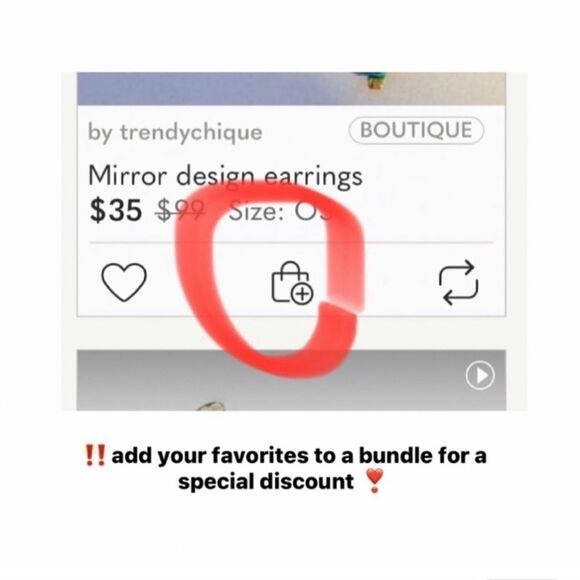Screen dimensions: 580x580
Task: Play the video on the lower listing
Action: (x=480, y=375)
